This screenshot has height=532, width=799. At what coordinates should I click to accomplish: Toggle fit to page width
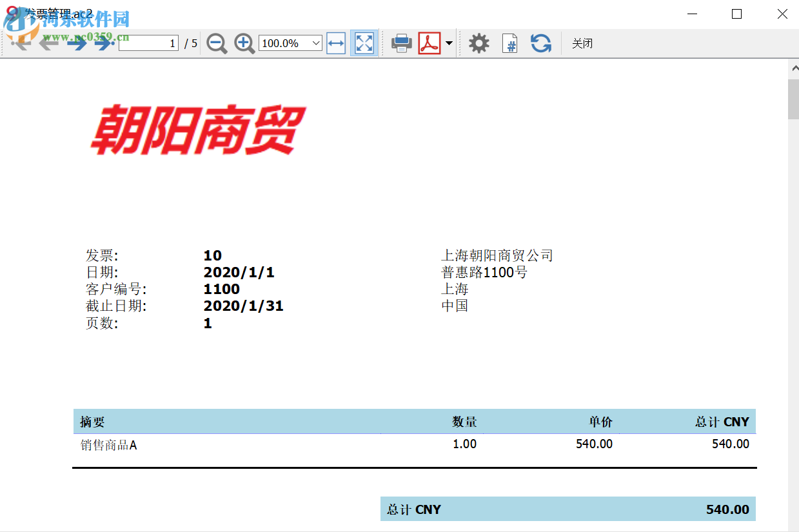click(336, 43)
